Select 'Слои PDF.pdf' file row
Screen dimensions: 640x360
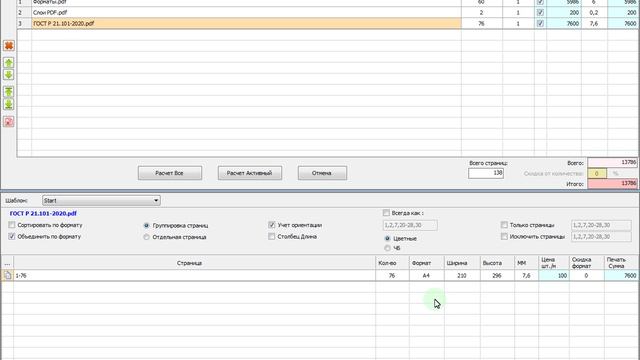(246, 13)
